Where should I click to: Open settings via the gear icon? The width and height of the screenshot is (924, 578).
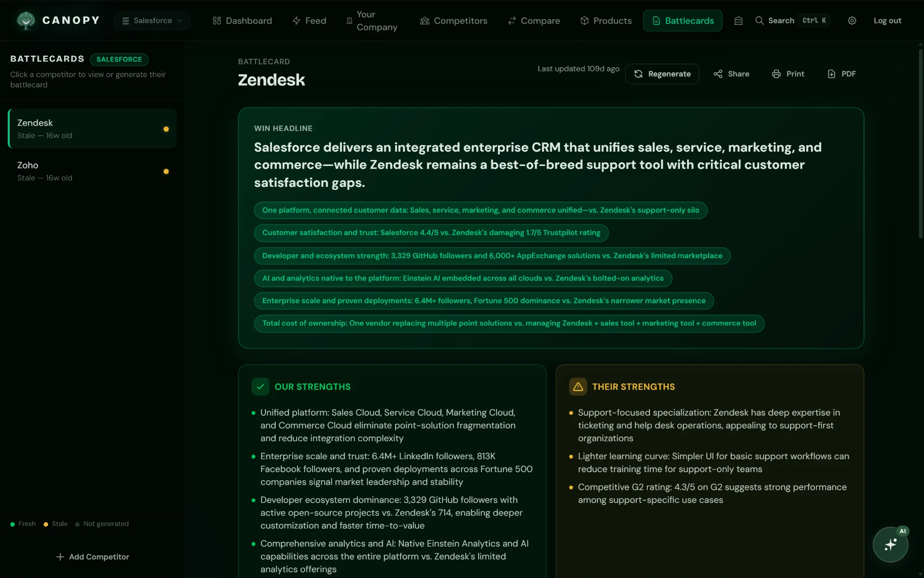[852, 20]
